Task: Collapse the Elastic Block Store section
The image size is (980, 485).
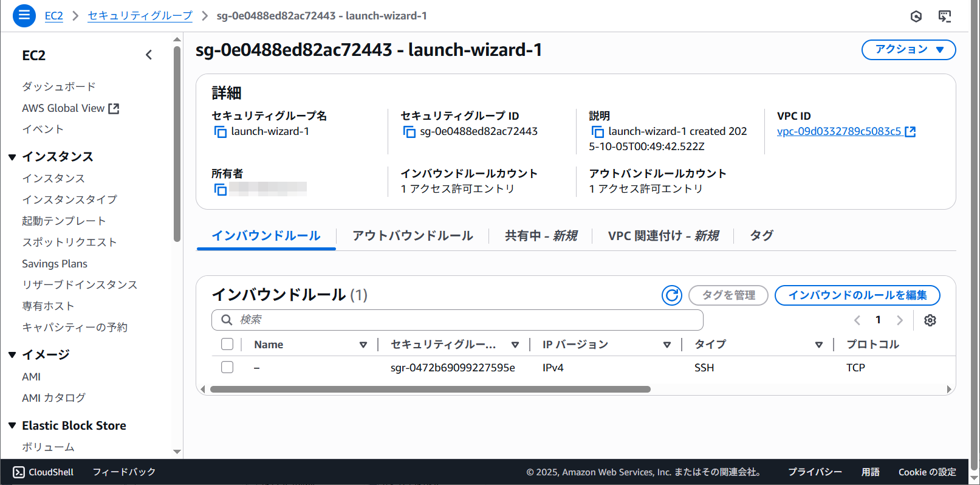Action: pos(12,425)
